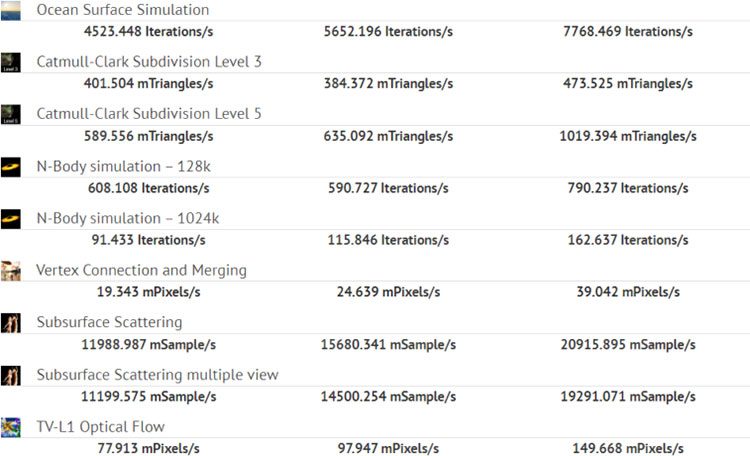The image size is (750, 456).
Task: Click the Ocean Surface Simulation icon
Action: pyautogui.click(x=11, y=8)
